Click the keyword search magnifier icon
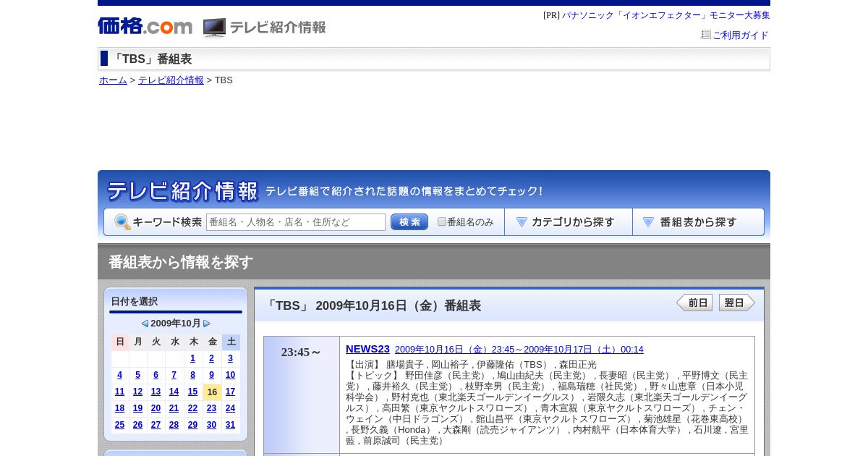 122,222
